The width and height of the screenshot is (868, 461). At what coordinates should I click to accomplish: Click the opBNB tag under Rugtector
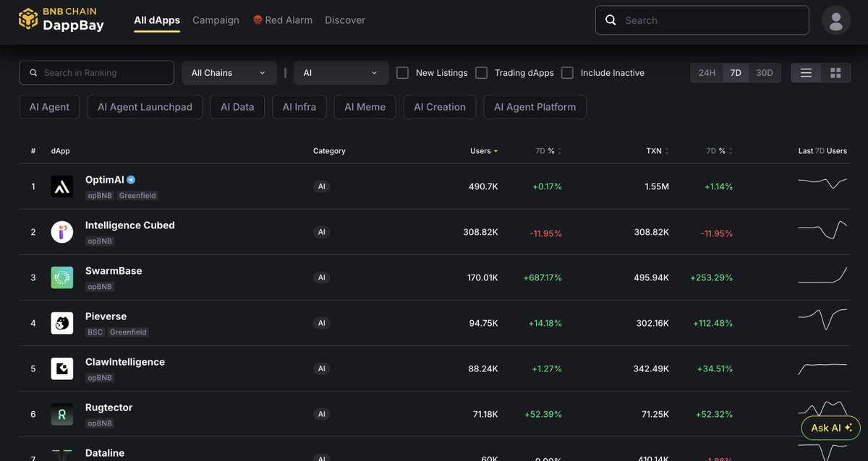click(100, 423)
